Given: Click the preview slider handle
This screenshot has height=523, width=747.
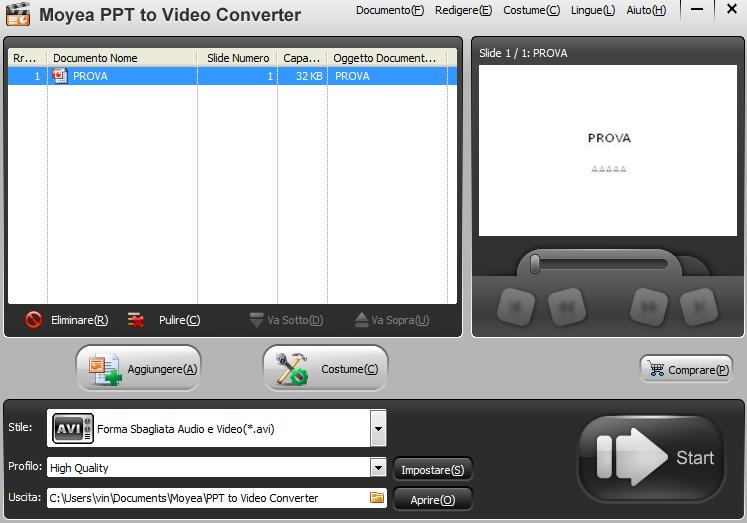Looking at the screenshot, I should point(535,263).
